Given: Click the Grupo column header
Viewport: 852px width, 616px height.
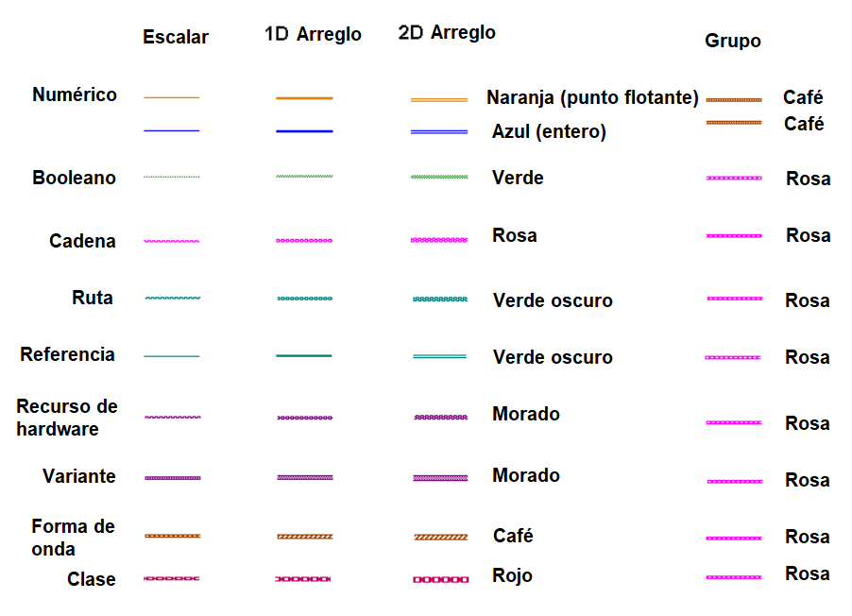Looking at the screenshot, I should coord(732,41).
